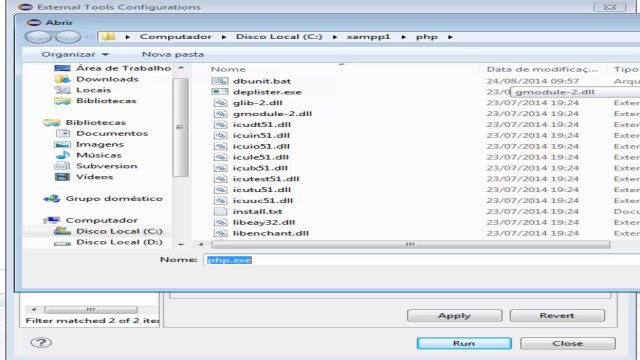This screenshot has width=640, height=360.
Task: Open Disco Local (C:) drive
Action: point(119,231)
